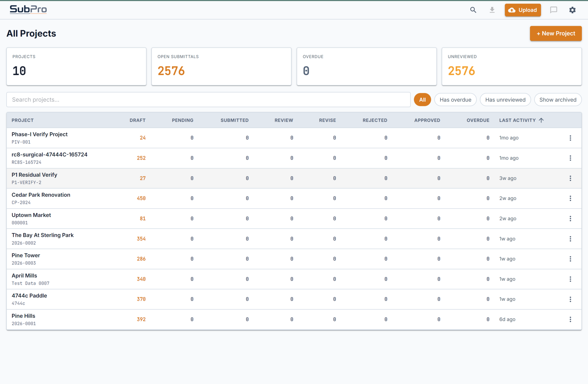
Task: Open the 4744c Paddle project
Action: [x=29, y=296]
